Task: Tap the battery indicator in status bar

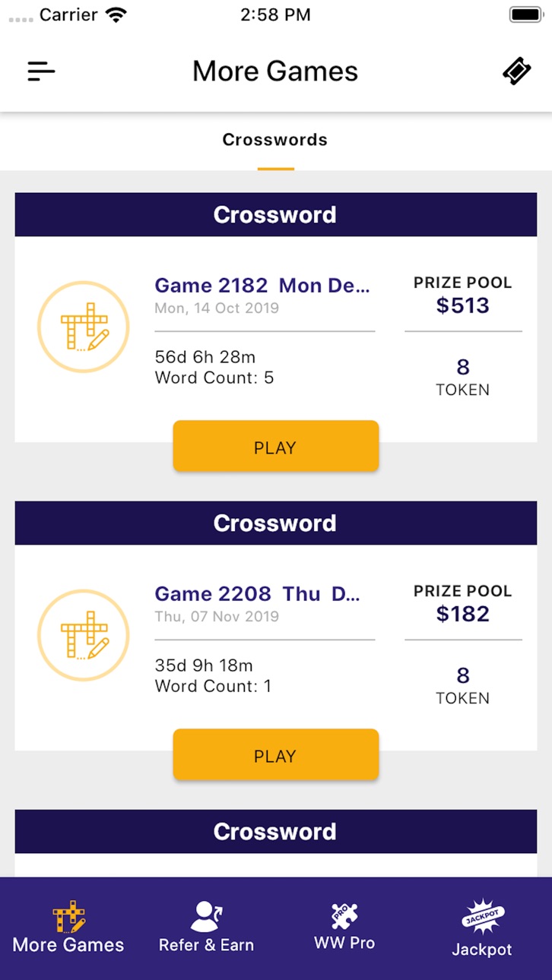Action: (x=525, y=14)
